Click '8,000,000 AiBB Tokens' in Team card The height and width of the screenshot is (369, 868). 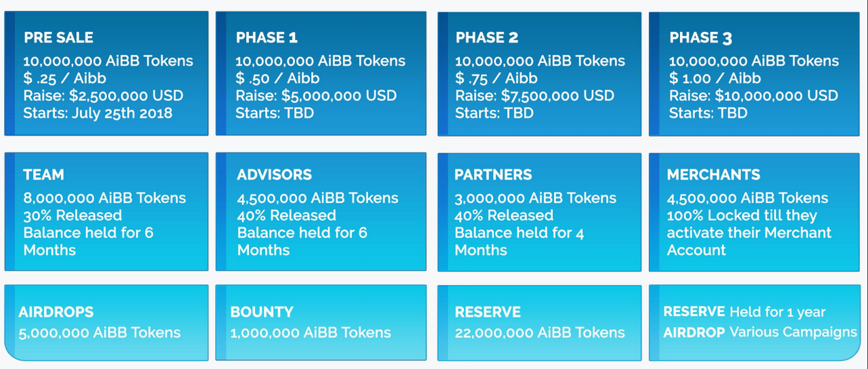pos(104,198)
